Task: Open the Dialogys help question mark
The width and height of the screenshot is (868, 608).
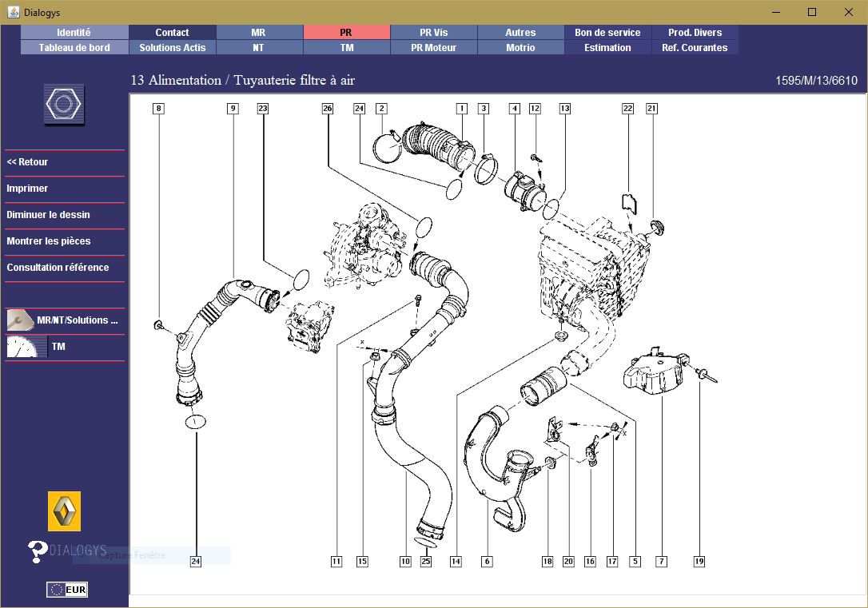Action: pos(38,551)
